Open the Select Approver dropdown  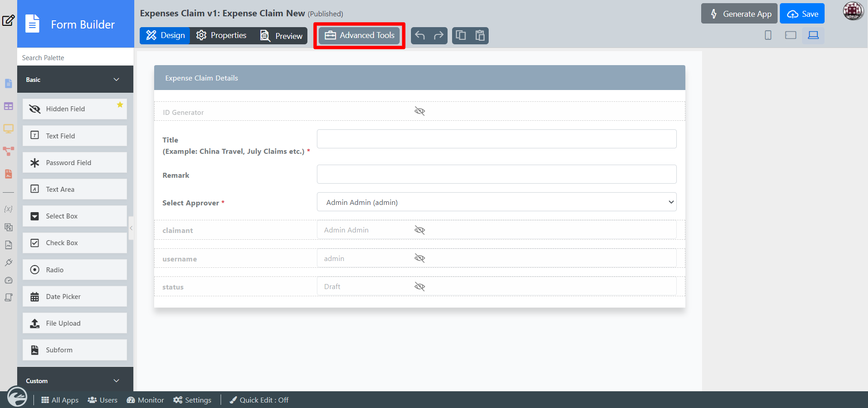point(496,202)
